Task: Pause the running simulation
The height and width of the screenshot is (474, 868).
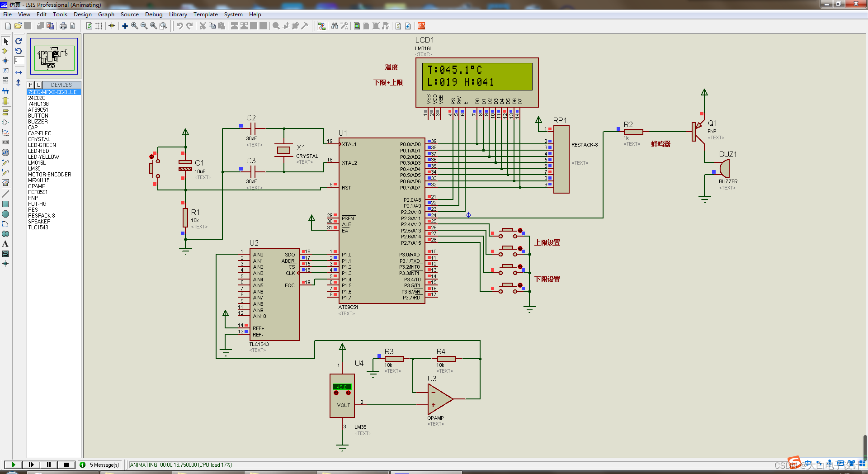Action: tap(48, 465)
